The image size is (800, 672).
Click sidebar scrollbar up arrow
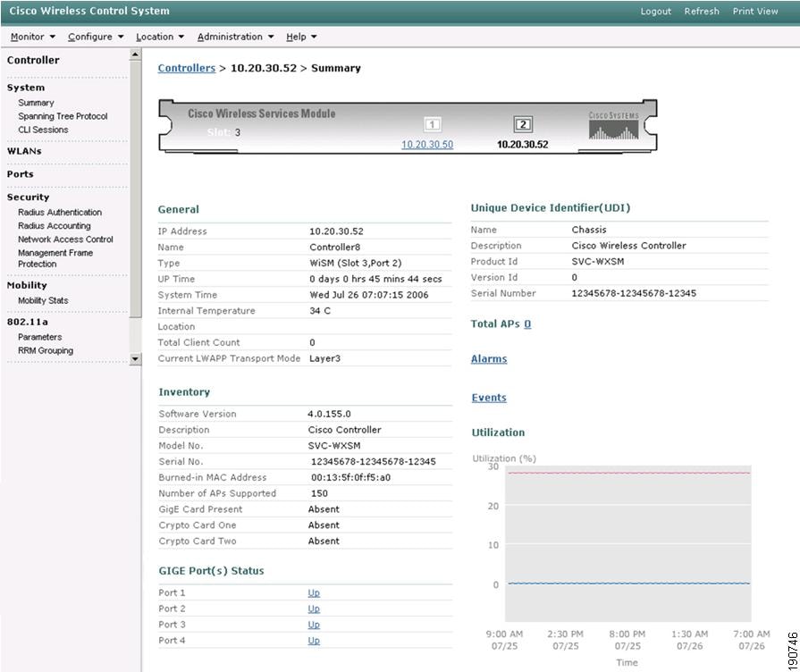pyautogui.click(x=135, y=55)
